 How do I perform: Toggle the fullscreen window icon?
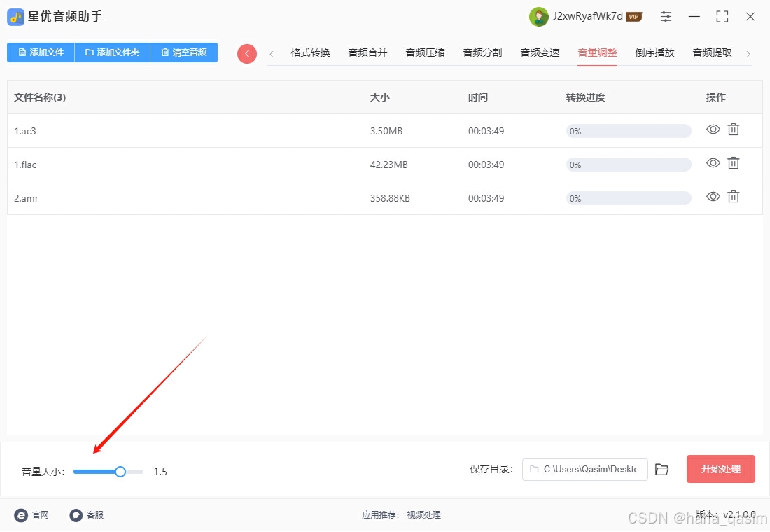click(x=722, y=17)
